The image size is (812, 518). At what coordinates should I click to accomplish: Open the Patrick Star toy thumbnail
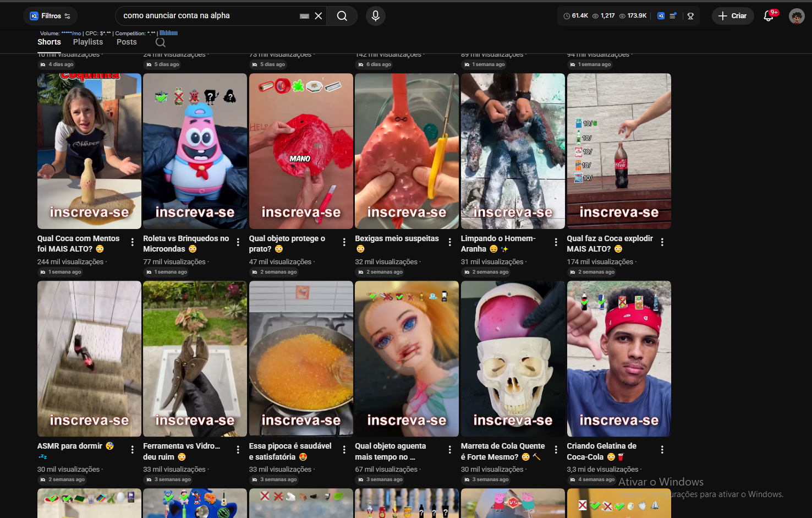tap(195, 151)
